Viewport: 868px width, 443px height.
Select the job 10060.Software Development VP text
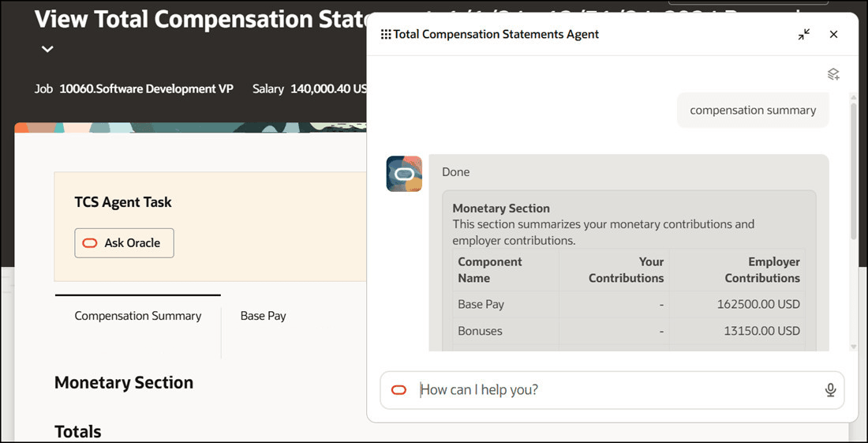coord(146,88)
